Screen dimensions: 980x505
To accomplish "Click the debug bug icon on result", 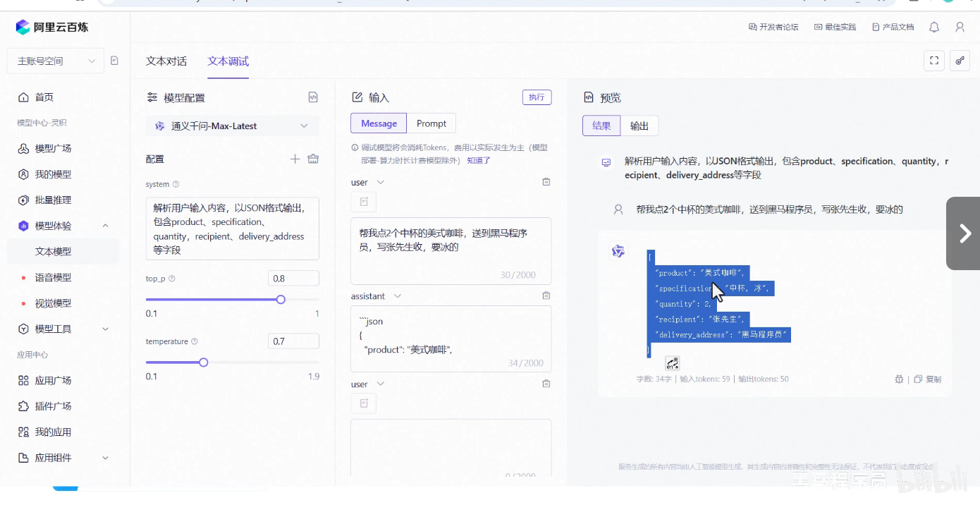I will pos(899,379).
